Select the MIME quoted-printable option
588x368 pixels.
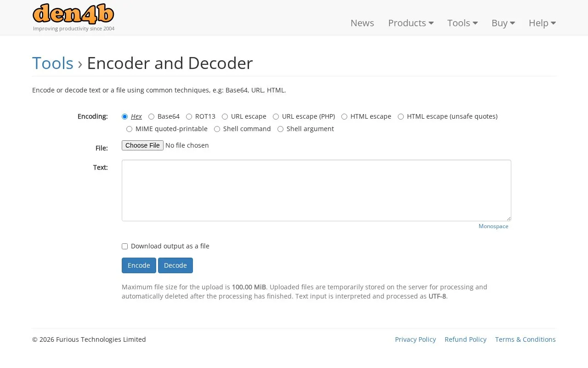click(x=129, y=129)
